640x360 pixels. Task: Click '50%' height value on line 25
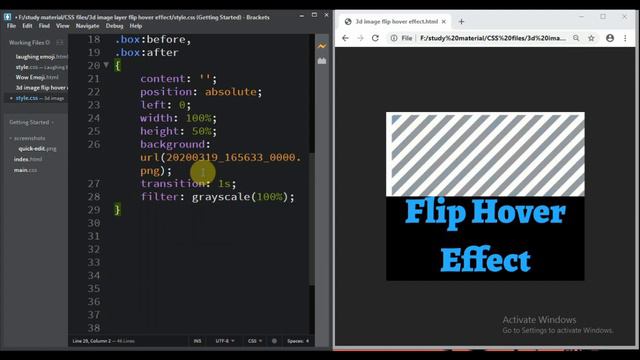click(202, 131)
